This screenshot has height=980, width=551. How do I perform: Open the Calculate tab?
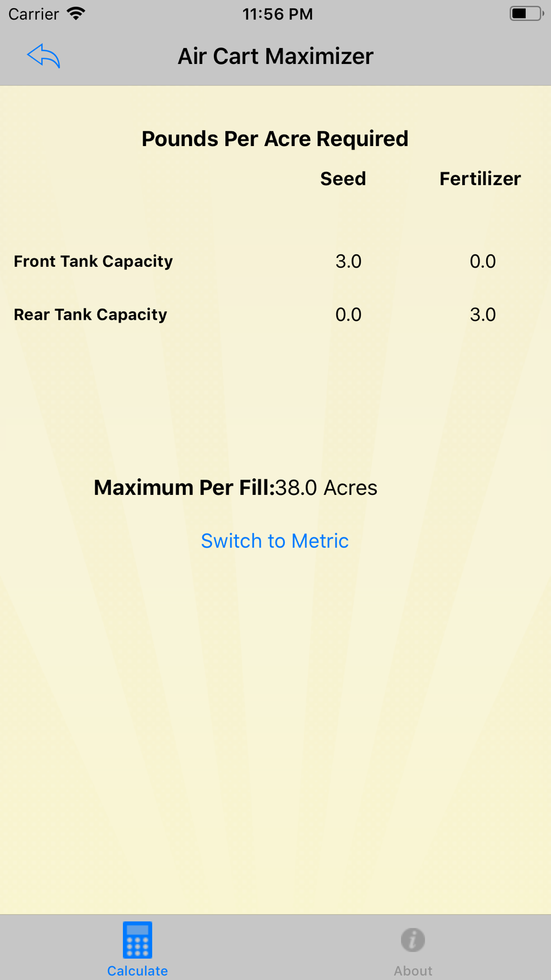point(138,948)
